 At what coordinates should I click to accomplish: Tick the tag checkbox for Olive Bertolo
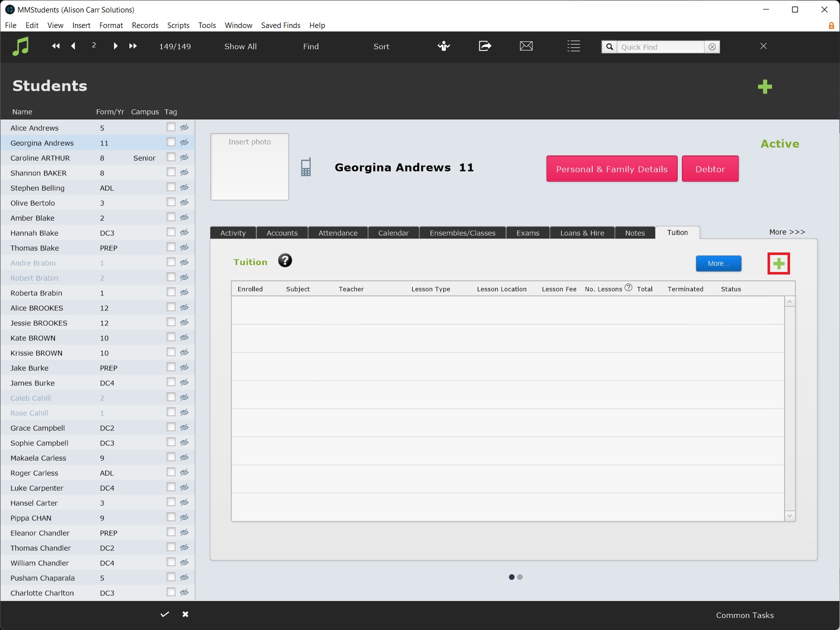click(171, 202)
